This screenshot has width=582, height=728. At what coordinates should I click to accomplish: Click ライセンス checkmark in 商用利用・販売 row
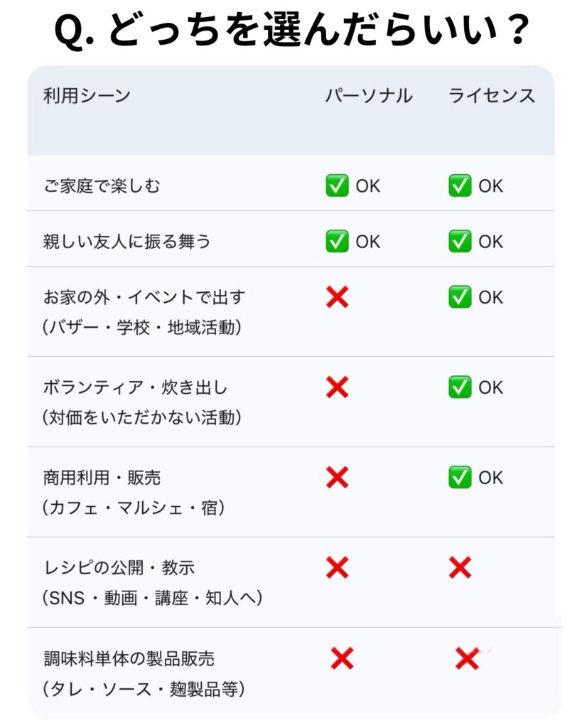pyautogui.click(x=460, y=478)
